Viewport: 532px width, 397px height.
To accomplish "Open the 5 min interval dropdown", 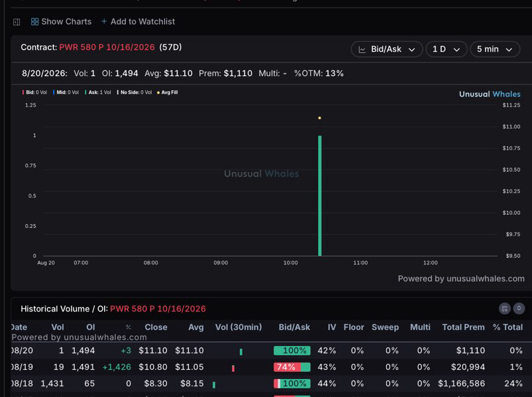I will (x=495, y=49).
